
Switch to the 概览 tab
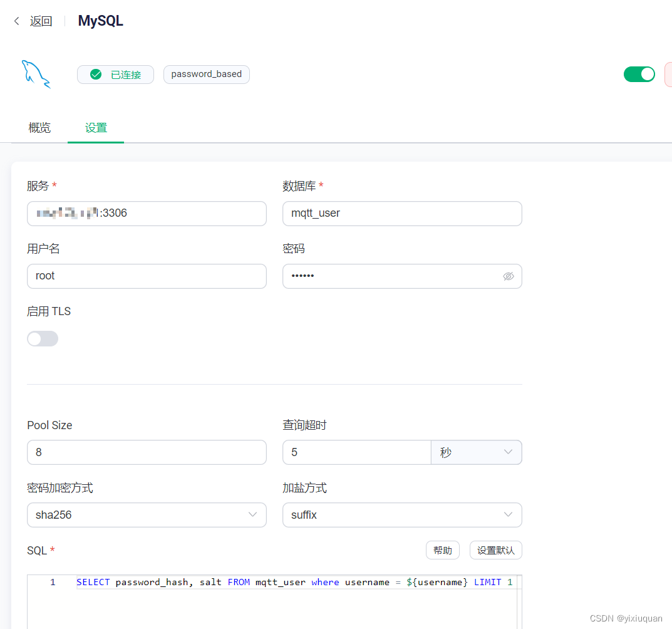(x=39, y=128)
